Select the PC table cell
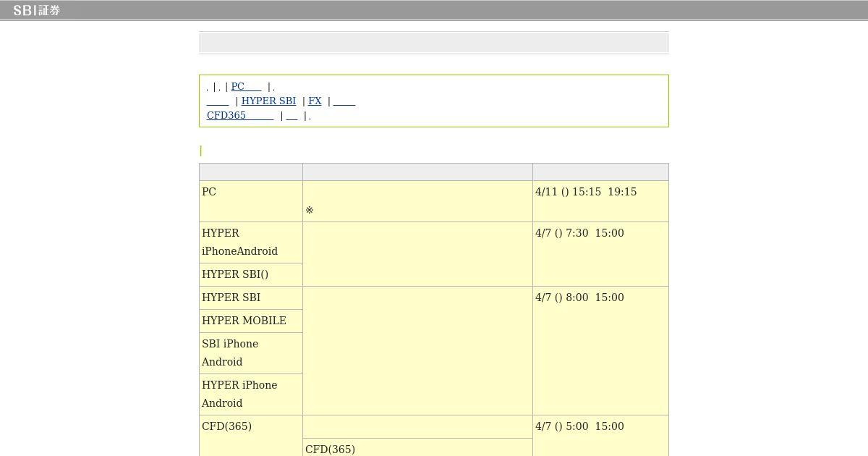The image size is (868, 456). [251, 201]
